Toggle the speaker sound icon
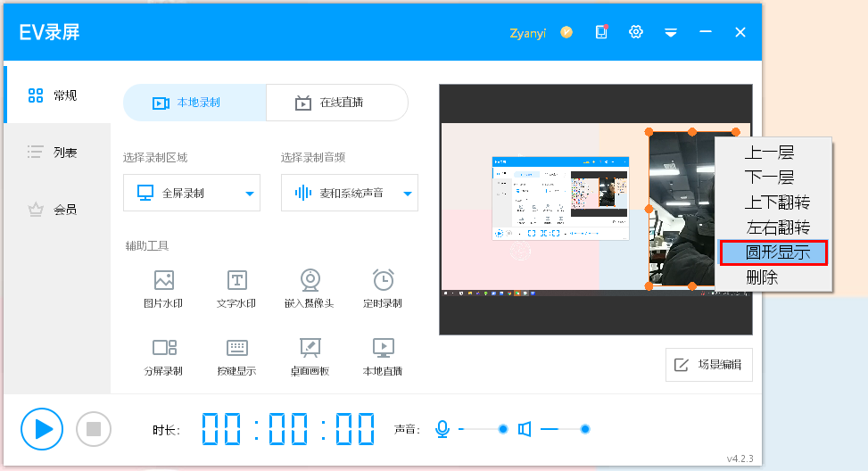This screenshot has width=868, height=471. point(525,430)
